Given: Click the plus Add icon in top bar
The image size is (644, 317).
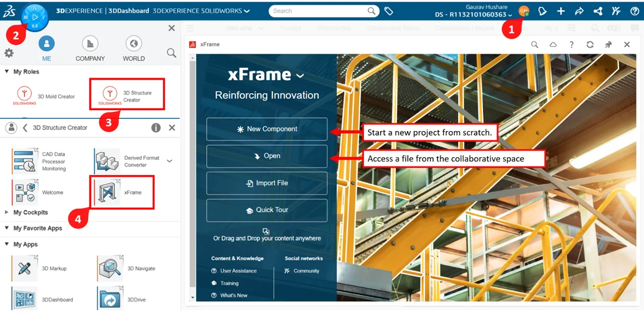Looking at the screenshot, I should (x=561, y=11).
